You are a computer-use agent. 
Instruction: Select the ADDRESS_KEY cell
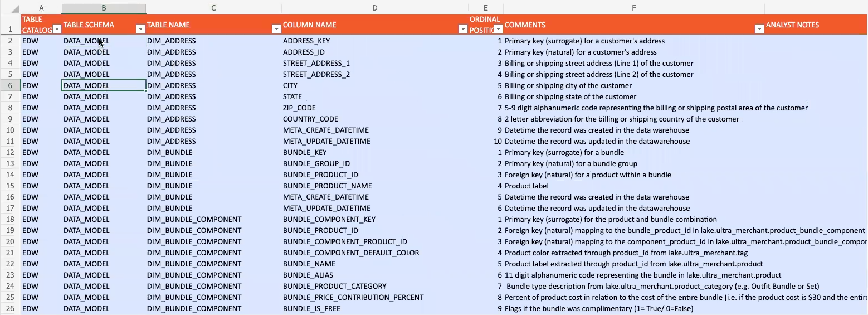375,41
